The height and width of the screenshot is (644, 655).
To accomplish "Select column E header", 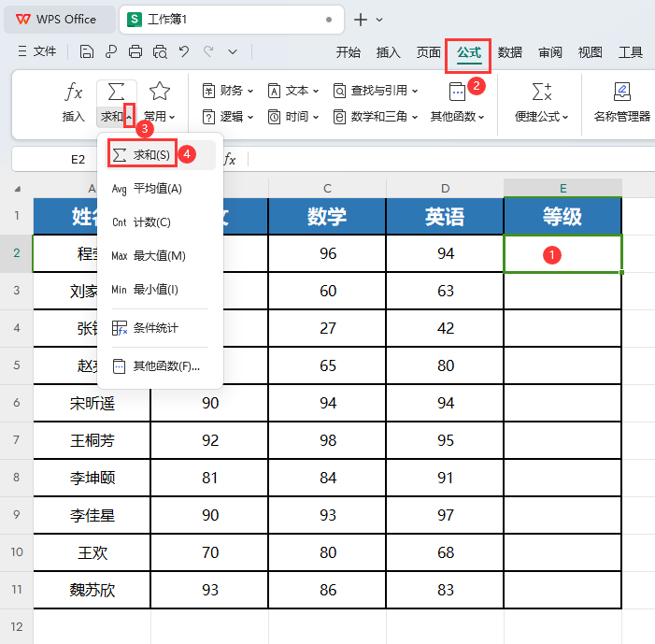I will coord(563,188).
